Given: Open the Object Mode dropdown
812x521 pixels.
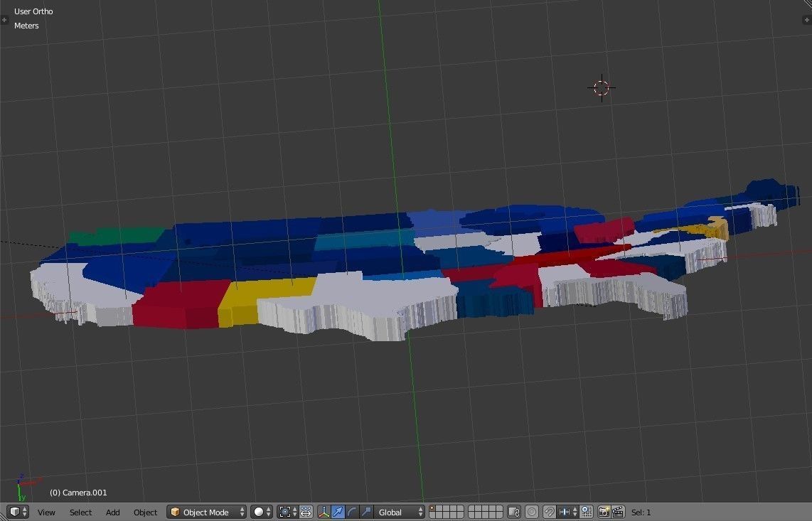Looking at the screenshot, I should click(x=207, y=512).
